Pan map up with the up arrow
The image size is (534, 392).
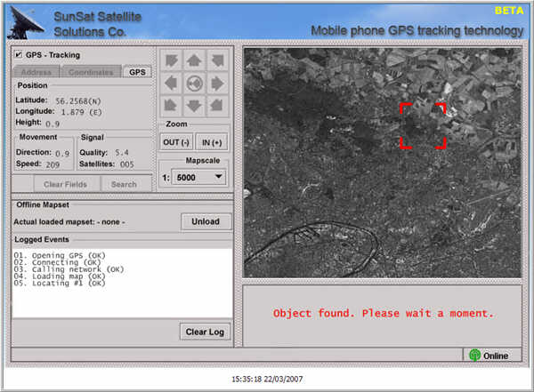click(x=194, y=60)
